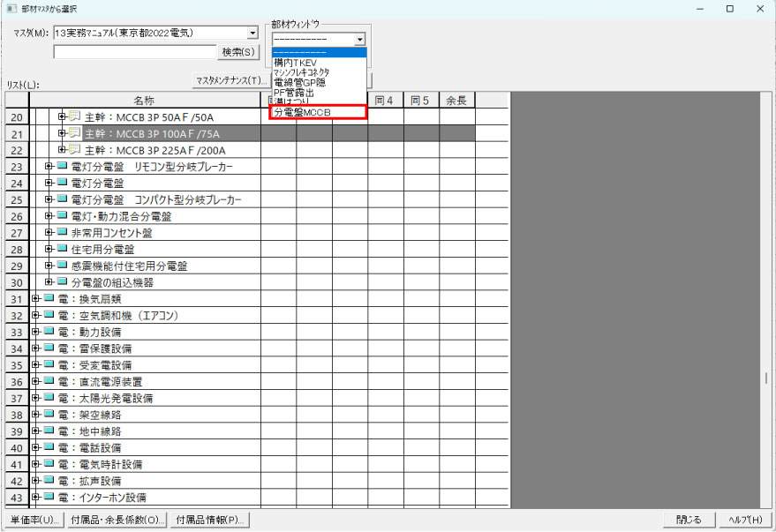776x532 pixels.
Task: Click the ヘルプ(H) button
Action: pos(745,520)
